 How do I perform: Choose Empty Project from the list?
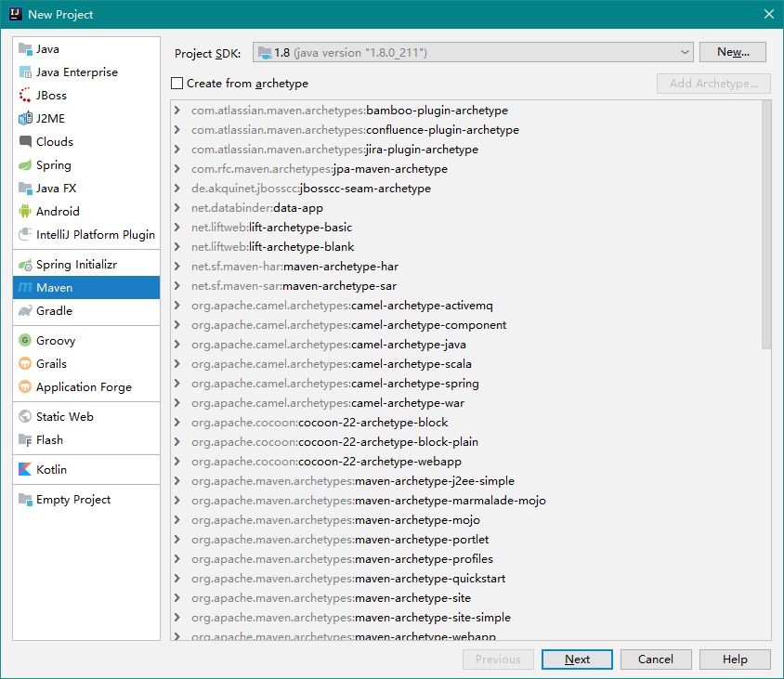(72, 500)
